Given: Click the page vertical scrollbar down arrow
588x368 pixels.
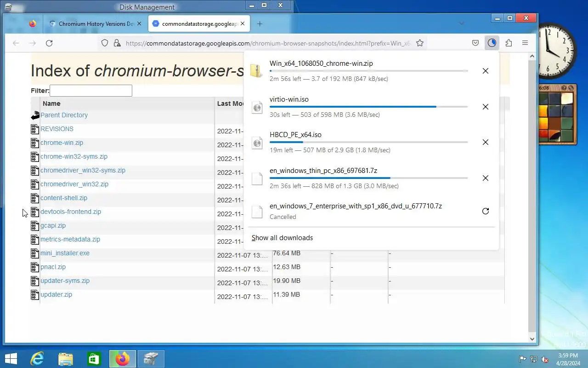Looking at the screenshot, I should point(532,339).
